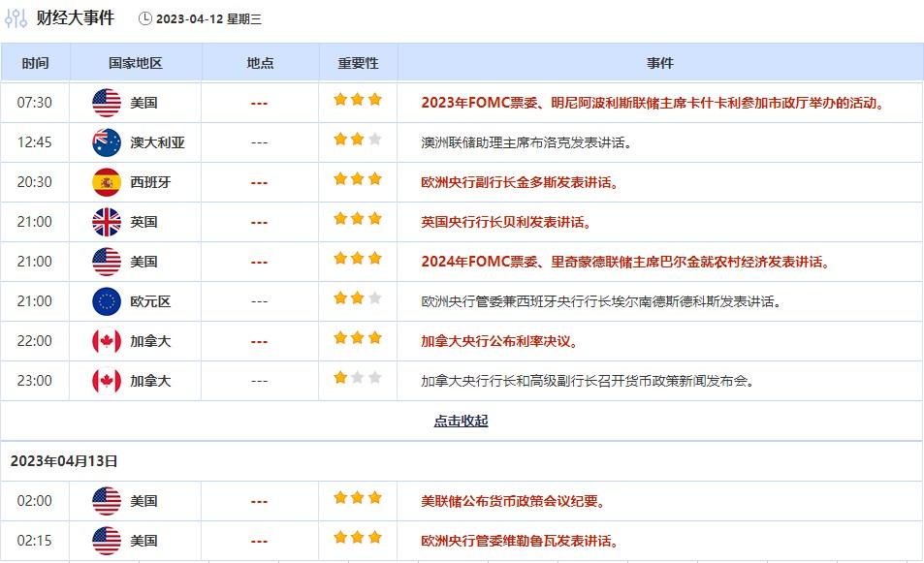Open the 美联储公布货币政策会议纪要 event
Screen dimensions: 924x563
coord(513,501)
